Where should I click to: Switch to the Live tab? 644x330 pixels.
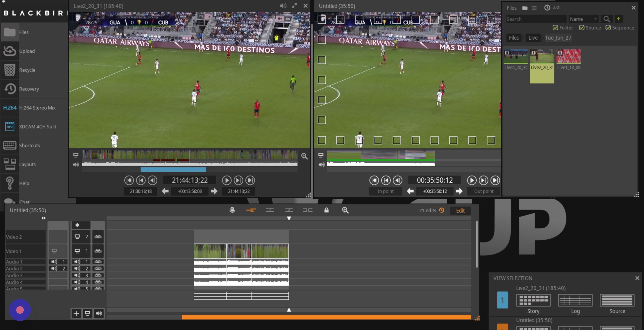pyautogui.click(x=533, y=38)
